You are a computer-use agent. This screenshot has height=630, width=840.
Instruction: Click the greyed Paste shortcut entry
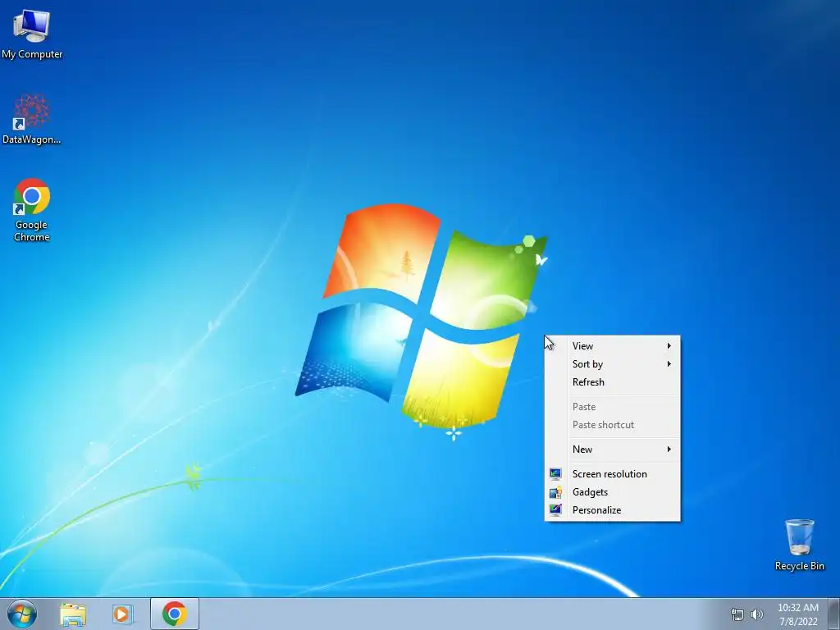click(612, 425)
